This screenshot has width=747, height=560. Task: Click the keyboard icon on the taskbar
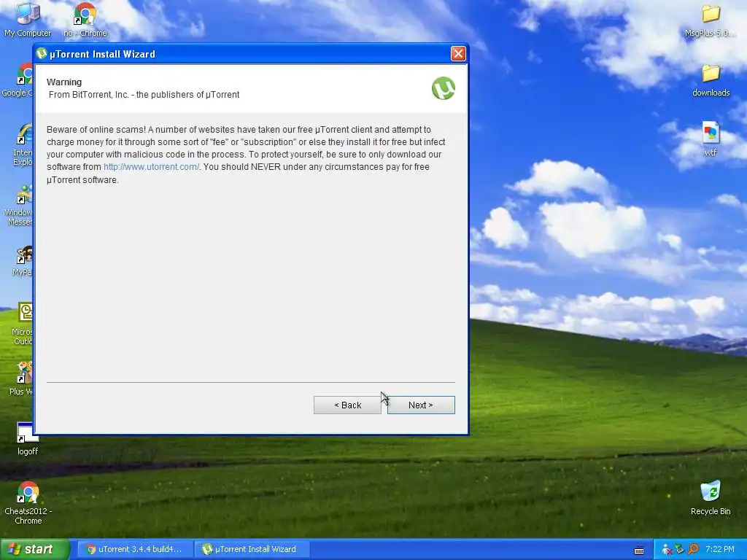pyautogui.click(x=639, y=550)
